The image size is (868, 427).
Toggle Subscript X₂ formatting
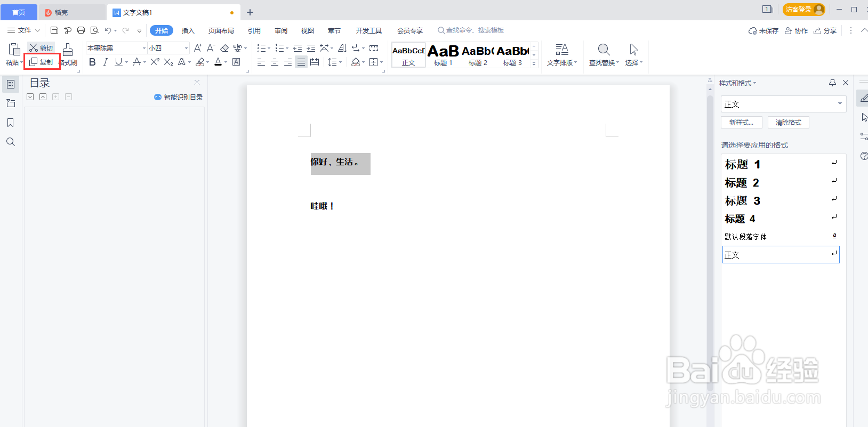[x=168, y=62]
